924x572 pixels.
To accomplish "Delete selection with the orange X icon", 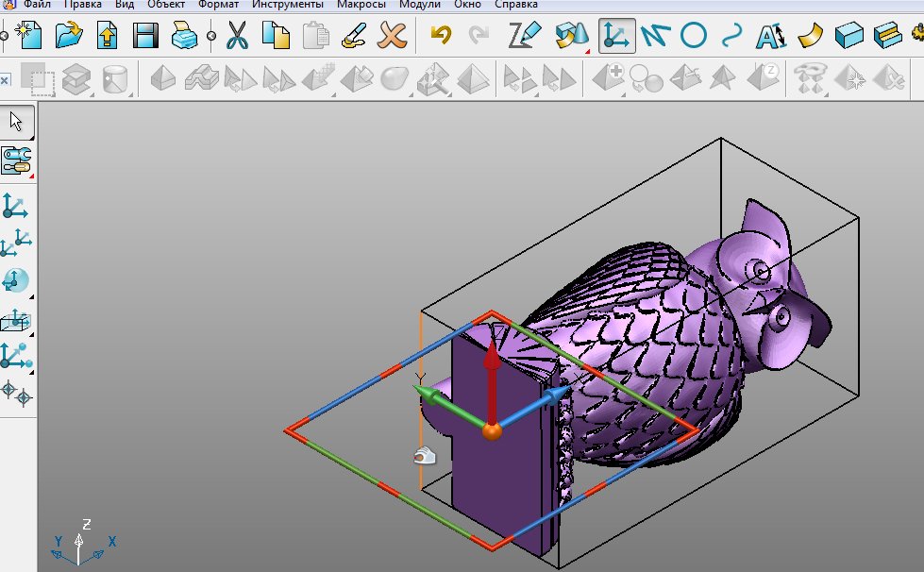I will (x=392, y=35).
